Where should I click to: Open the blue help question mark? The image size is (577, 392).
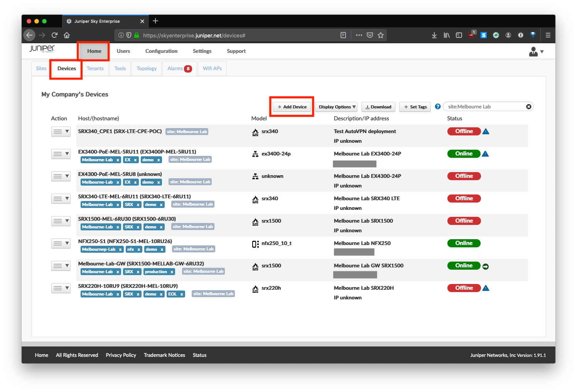click(438, 106)
